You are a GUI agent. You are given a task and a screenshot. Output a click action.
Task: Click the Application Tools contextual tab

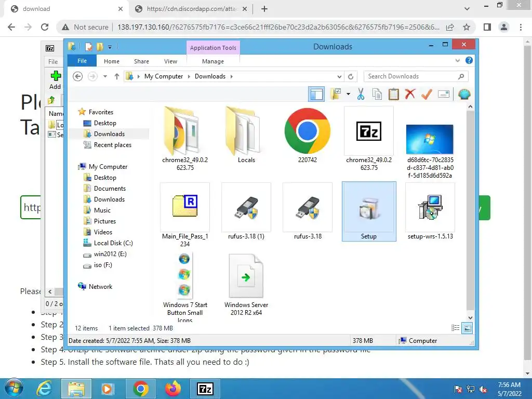click(x=213, y=47)
